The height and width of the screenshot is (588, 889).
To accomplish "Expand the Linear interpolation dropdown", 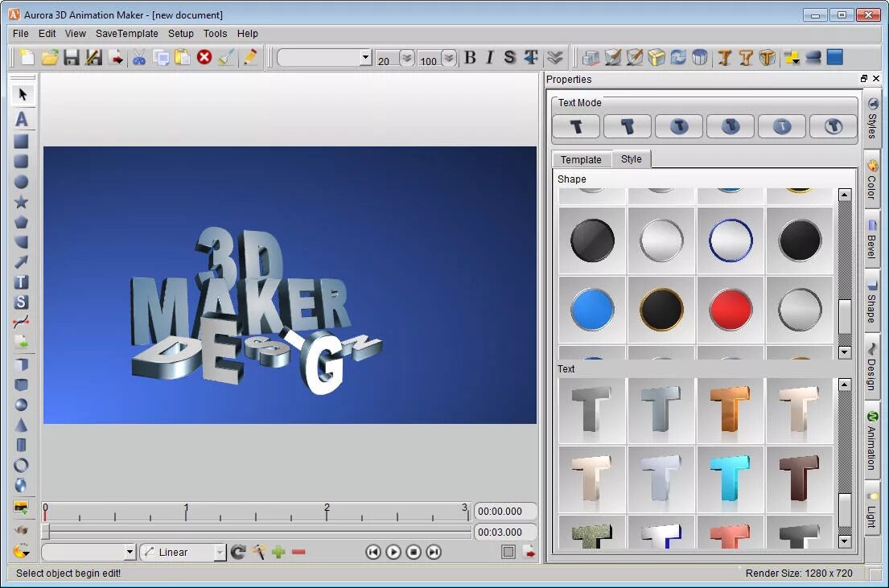I will [x=220, y=552].
